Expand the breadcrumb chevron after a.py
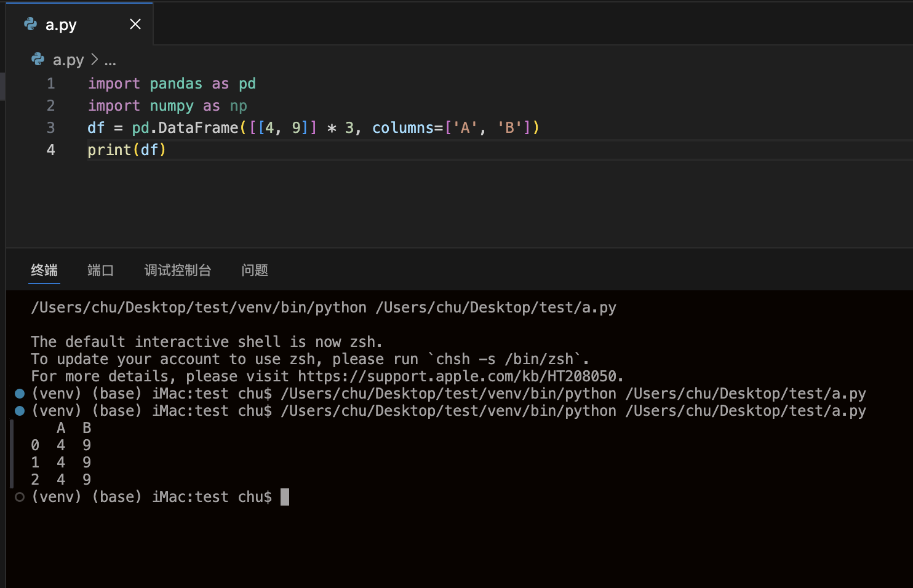The width and height of the screenshot is (913, 588). pyautogui.click(x=94, y=60)
